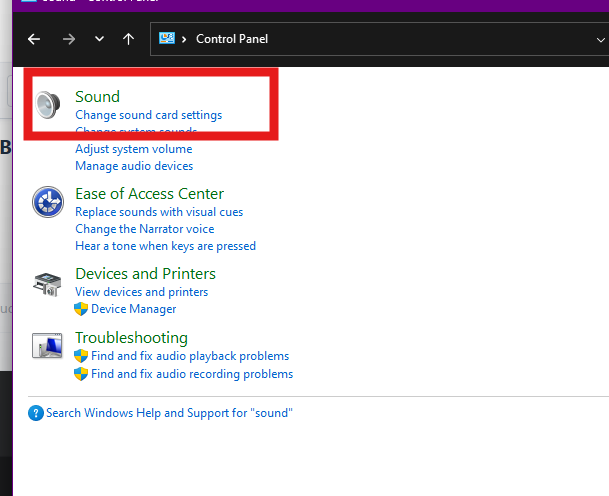This screenshot has width=609, height=496.
Task: Click the Sound speaker icon
Action: [48, 104]
